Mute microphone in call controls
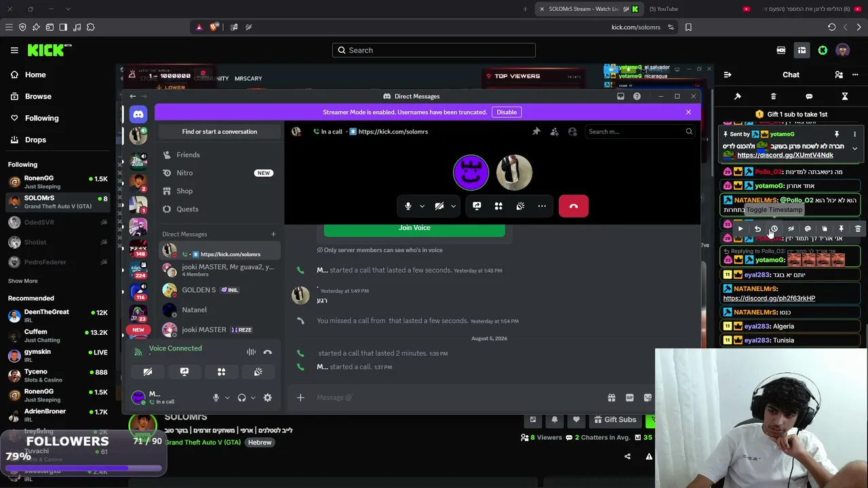This screenshot has height=488, width=868. pos(408,206)
